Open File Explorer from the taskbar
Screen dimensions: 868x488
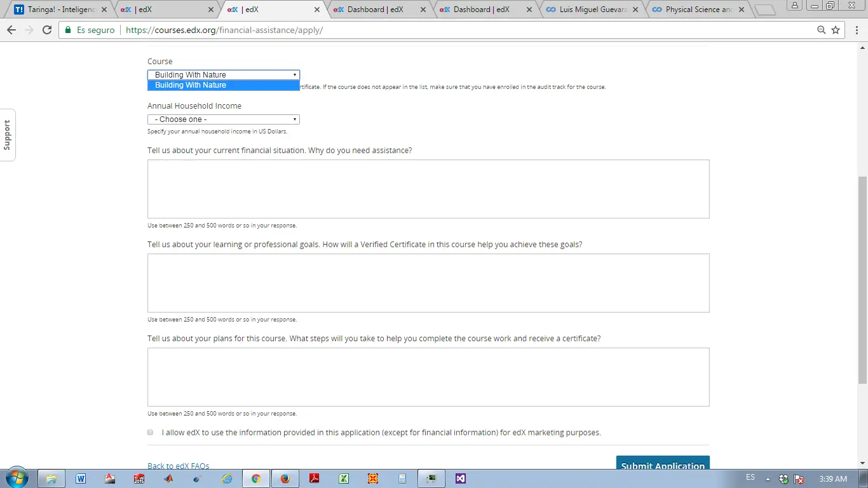point(51,478)
